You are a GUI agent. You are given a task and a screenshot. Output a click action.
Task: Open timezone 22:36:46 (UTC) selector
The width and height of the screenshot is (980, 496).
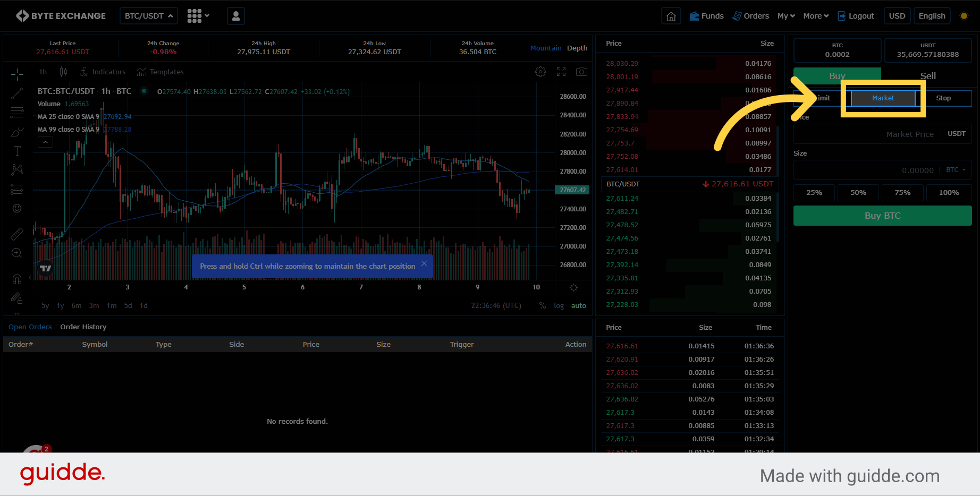[496, 305]
